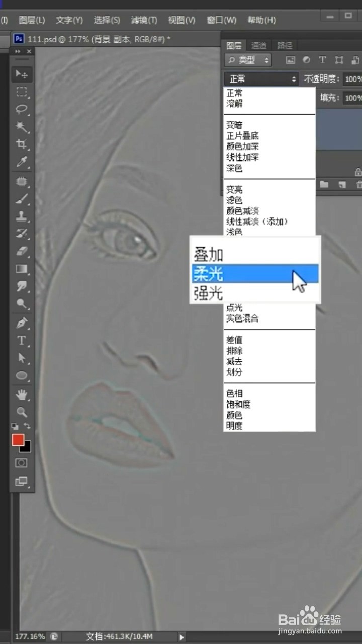Toggle type layer filter icon
Screen dimensions: 362x644
coord(323,60)
